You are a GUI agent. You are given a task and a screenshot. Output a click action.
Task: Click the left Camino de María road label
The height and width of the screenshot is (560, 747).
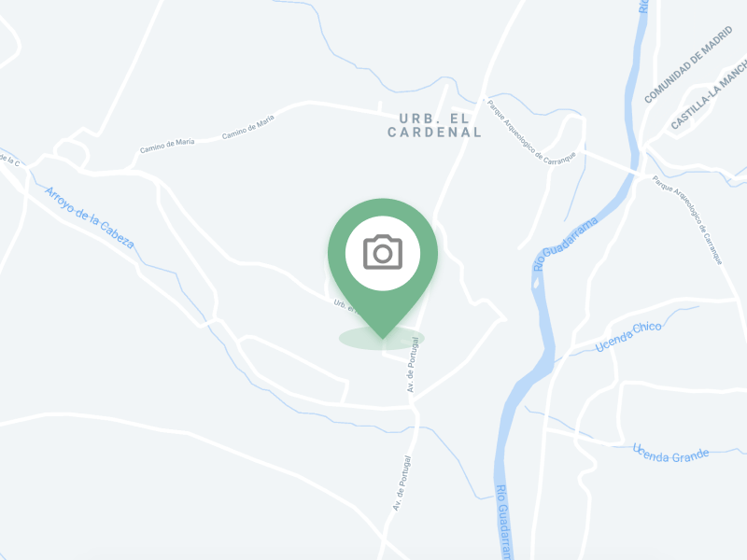[167, 146]
